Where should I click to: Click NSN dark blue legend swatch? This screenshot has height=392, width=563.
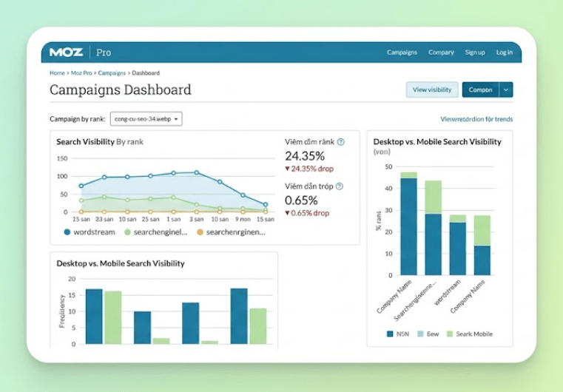tap(390, 334)
